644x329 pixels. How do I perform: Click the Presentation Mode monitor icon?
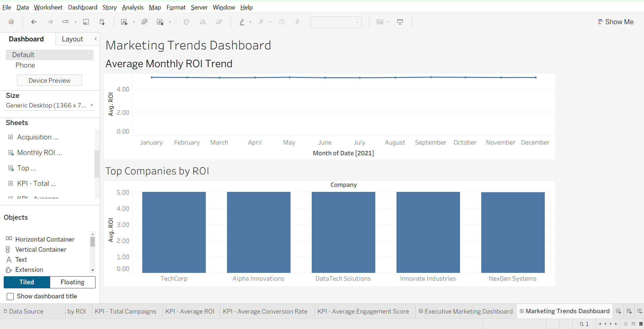400,22
